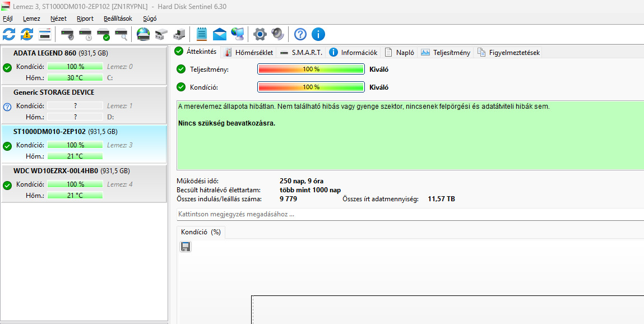Click the ADATA Kondíció 100 % bar
The image size is (644, 324).
pos(75,67)
